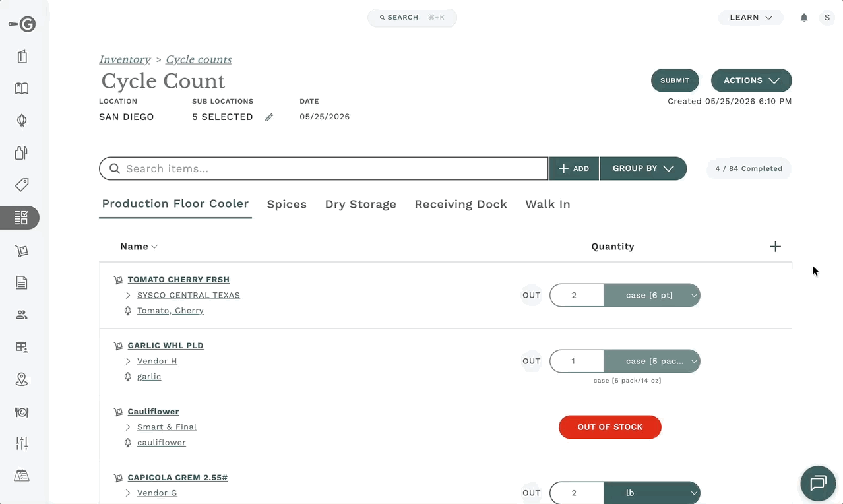Click the cart icon beside GARLIC WHL PLD
The image size is (843, 504).
coord(118,346)
